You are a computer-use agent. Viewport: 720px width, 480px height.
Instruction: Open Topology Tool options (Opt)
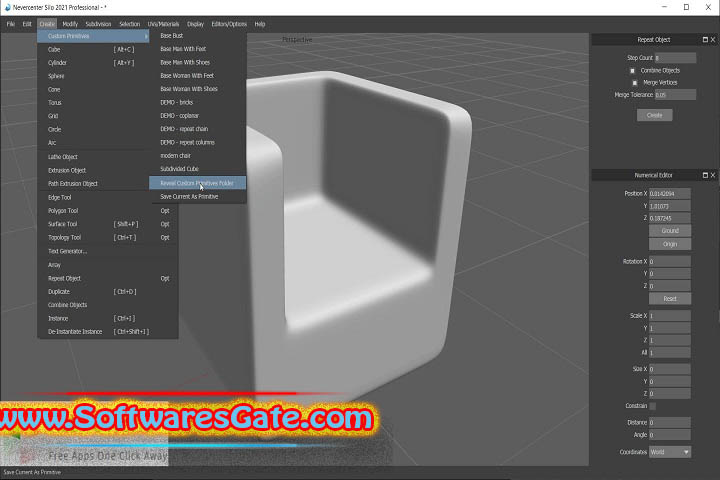click(x=165, y=237)
